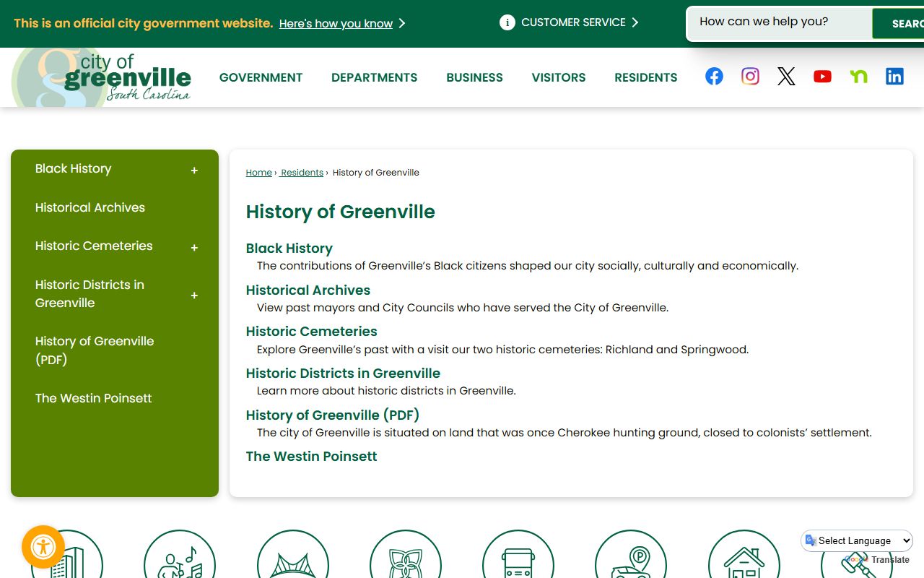Open the Residents navigation menu
Screen dimensions: 924x578
(645, 77)
